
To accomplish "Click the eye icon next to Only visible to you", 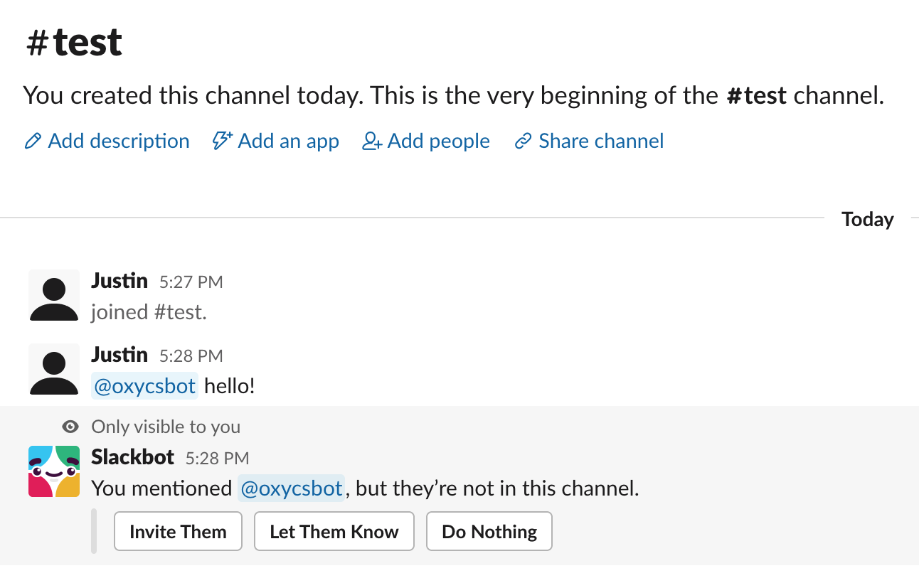I will coord(70,427).
